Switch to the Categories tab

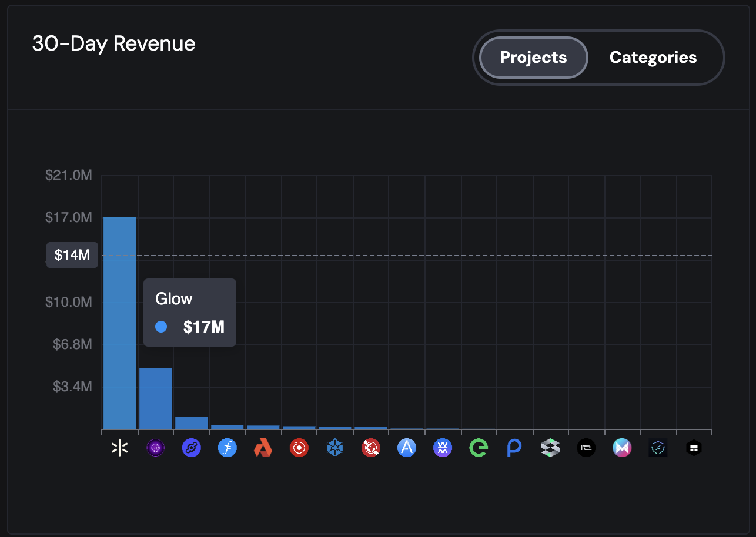click(653, 58)
